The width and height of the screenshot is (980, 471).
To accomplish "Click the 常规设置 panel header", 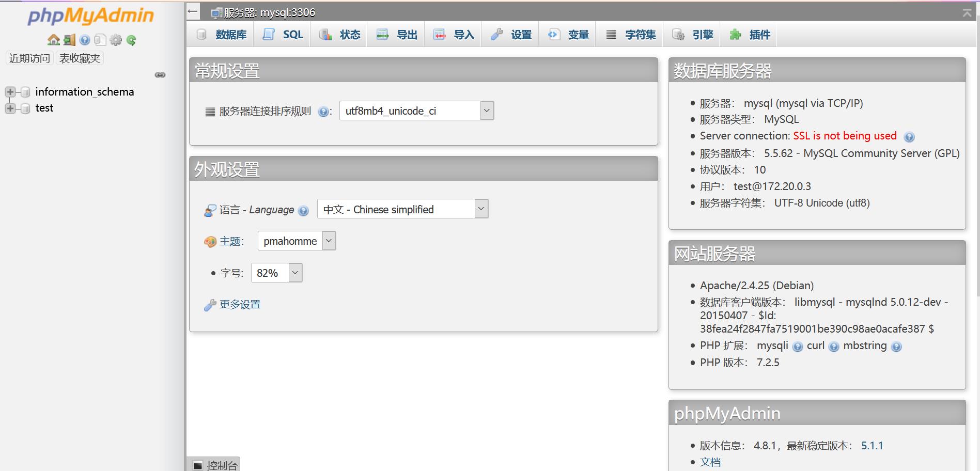I will pyautogui.click(x=424, y=70).
